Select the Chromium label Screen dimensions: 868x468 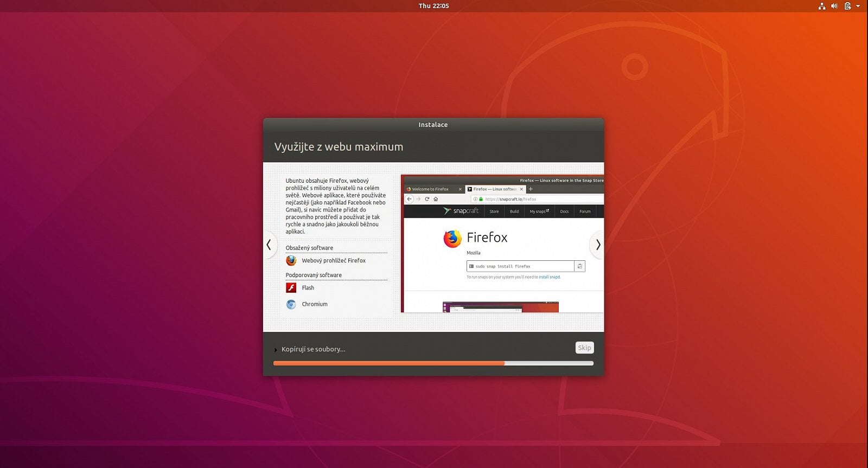pyautogui.click(x=315, y=304)
